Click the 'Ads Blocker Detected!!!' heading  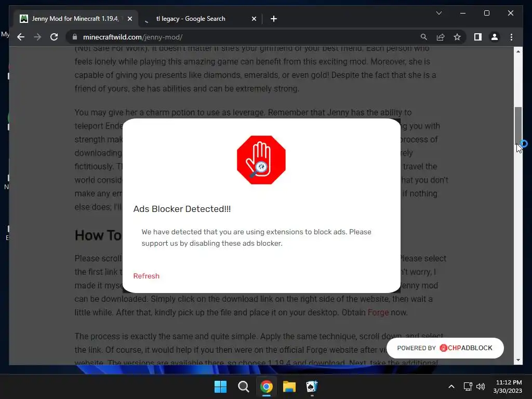[182, 209]
